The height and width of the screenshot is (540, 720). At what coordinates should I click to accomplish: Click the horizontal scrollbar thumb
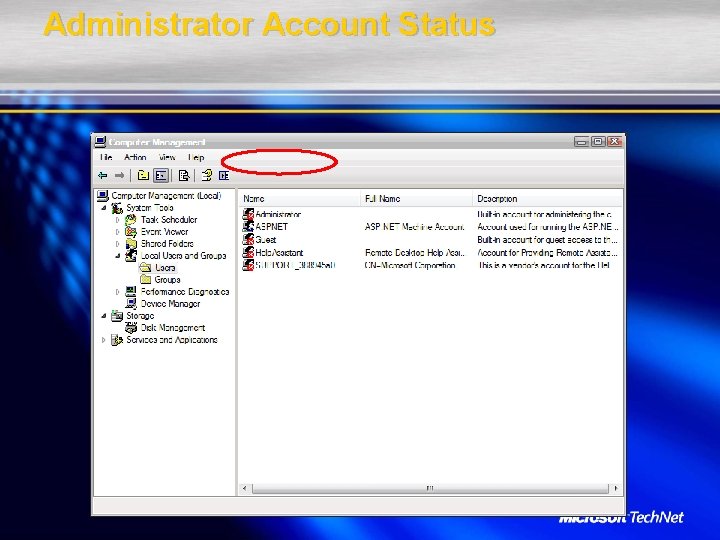[430, 488]
